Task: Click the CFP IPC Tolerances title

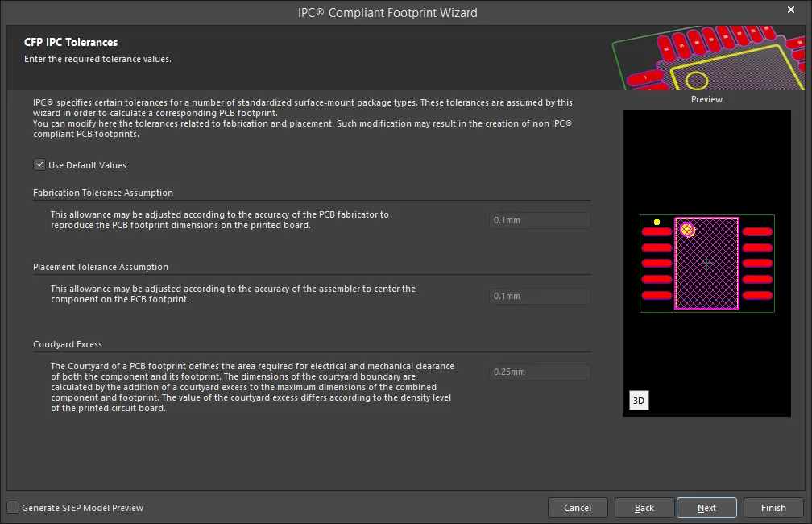Action: point(71,42)
